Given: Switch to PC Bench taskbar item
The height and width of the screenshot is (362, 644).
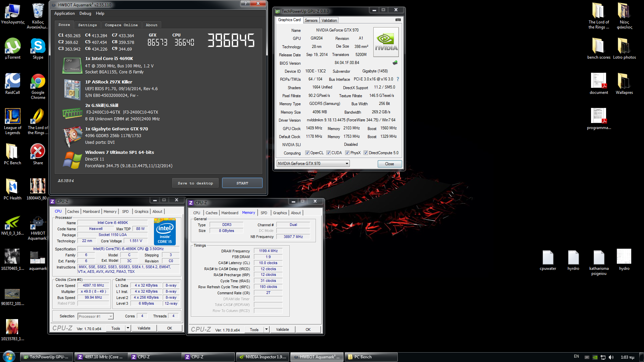Looking at the screenshot, I should (x=371, y=357).
